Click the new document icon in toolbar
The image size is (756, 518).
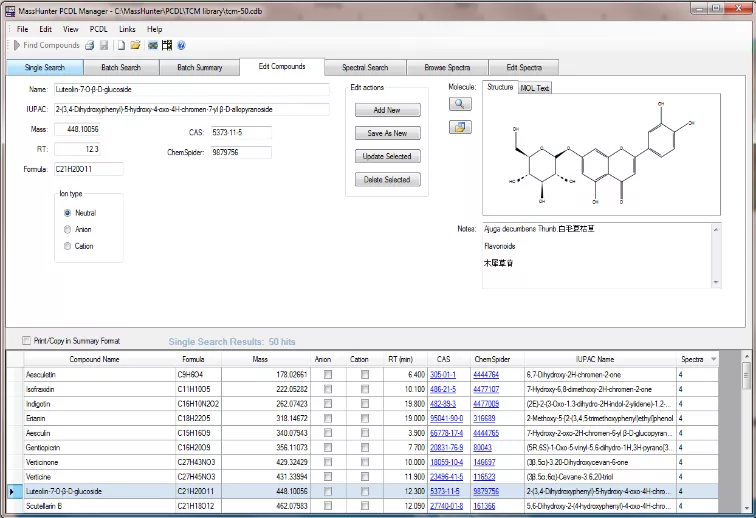pyautogui.click(x=121, y=45)
